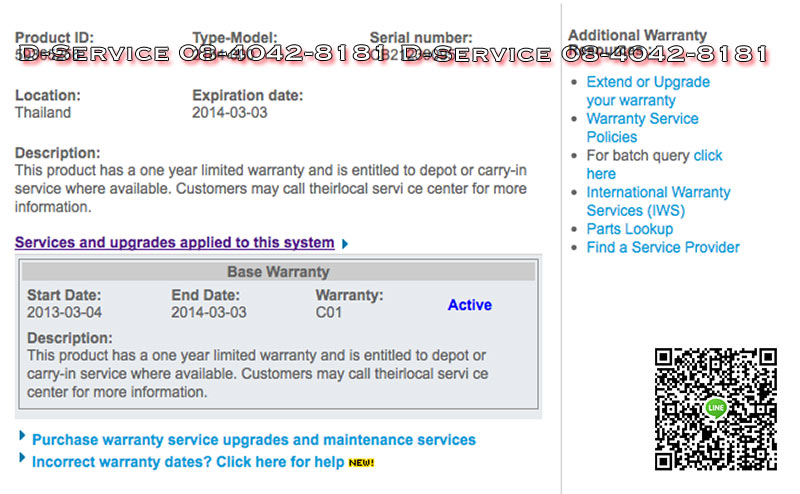Screen dimensions: 800x494
Task: Click the yellow NEW! badge icon
Action: pos(360,462)
